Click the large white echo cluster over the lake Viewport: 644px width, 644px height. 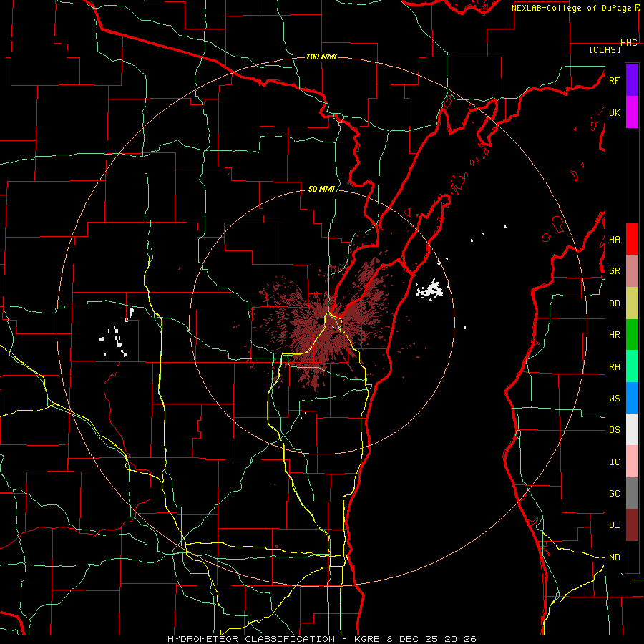tap(431, 288)
